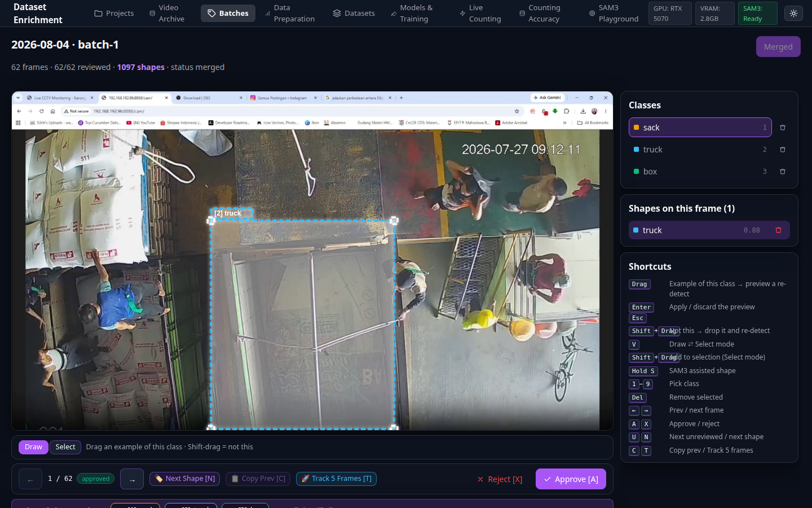This screenshot has height=508, width=812.
Task: Click the "1097 shapes" count
Action: click(x=141, y=67)
